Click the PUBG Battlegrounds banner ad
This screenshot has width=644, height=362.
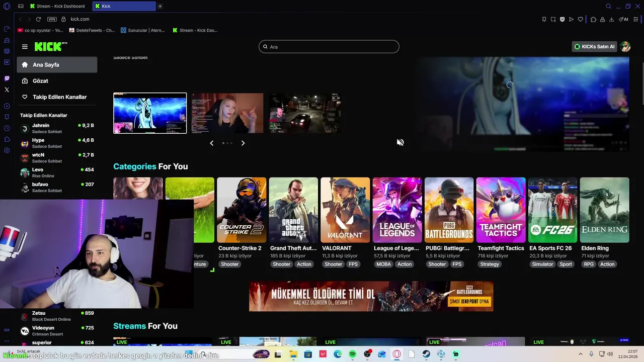pyautogui.click(x=371, y=296)
